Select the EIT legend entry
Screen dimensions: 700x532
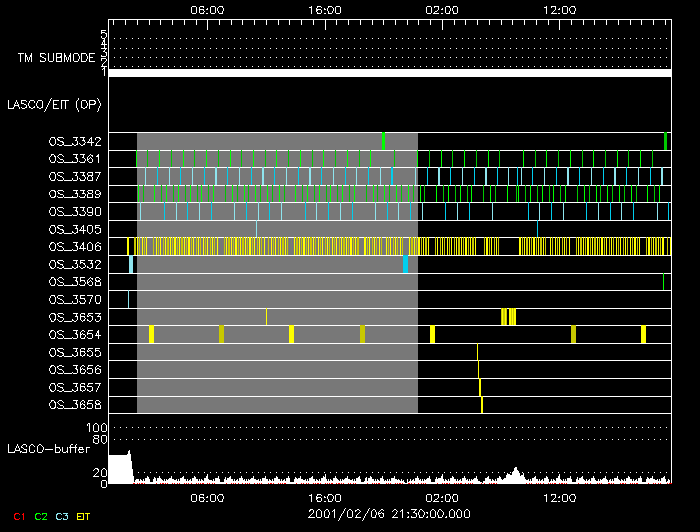point(83,516)
